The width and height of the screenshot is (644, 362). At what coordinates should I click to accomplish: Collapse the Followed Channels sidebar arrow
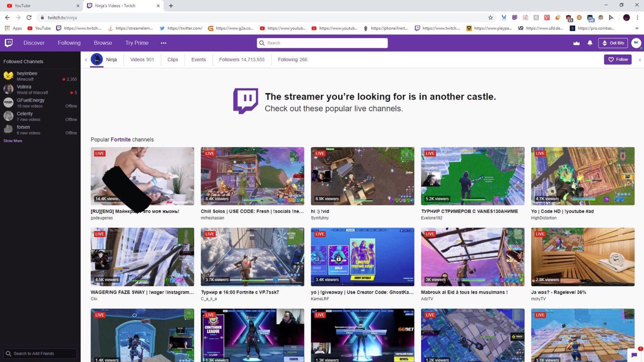(86, 60)
